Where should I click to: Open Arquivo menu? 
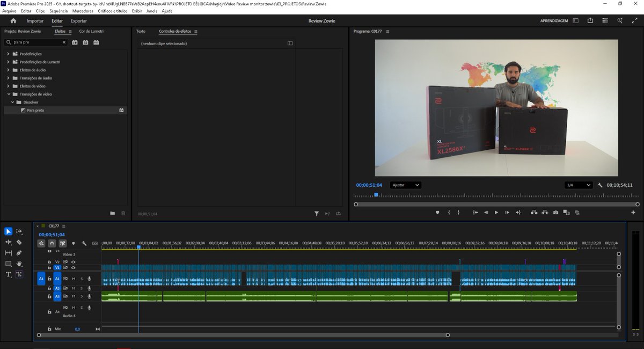pos(10,11)
